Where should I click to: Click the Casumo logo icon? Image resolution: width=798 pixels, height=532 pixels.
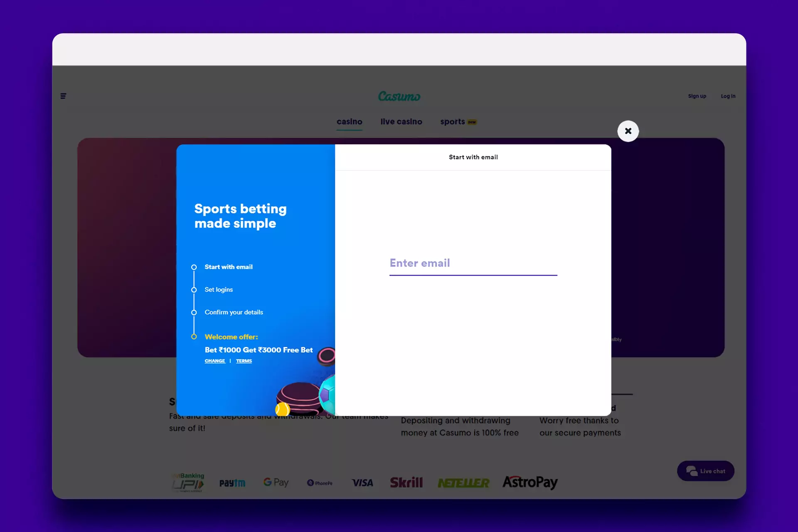click(x=399, y=96)
